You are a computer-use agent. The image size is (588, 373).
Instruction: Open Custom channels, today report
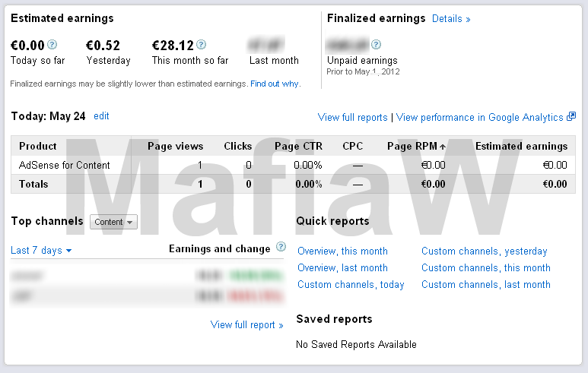tap(351, 285)
